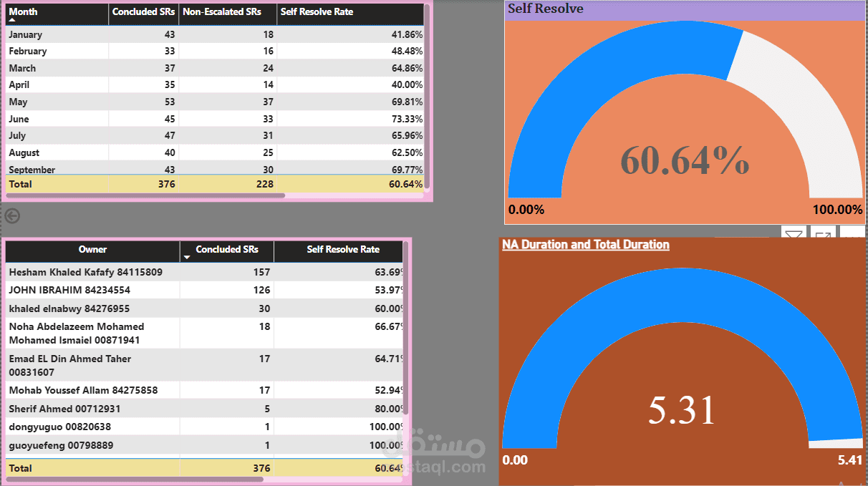This screenshot has width=868, height=486.
Task: Select the January row
Action: (x=215, y=34)
